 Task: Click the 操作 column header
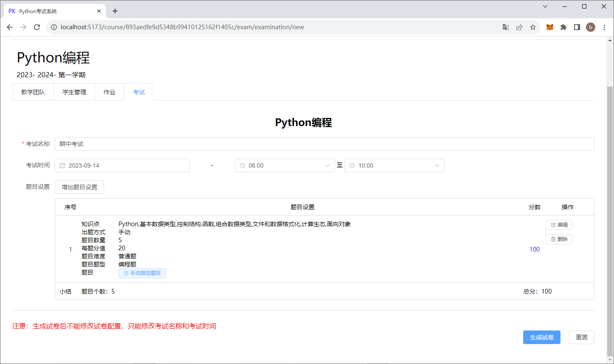tap(568, 207)
